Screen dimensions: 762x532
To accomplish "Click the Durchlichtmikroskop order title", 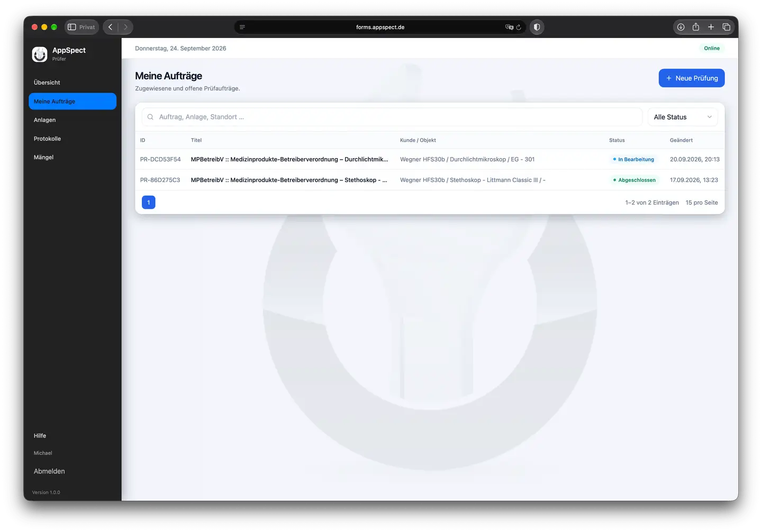I will [x=289, y=159].
